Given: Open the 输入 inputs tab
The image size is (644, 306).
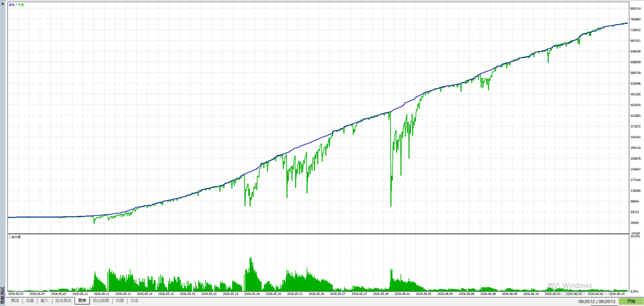Looking at the screenshot, I should 45,301.
